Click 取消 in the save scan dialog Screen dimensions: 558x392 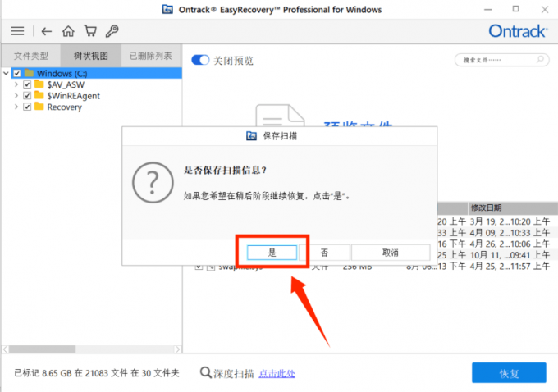coord(391,253)
